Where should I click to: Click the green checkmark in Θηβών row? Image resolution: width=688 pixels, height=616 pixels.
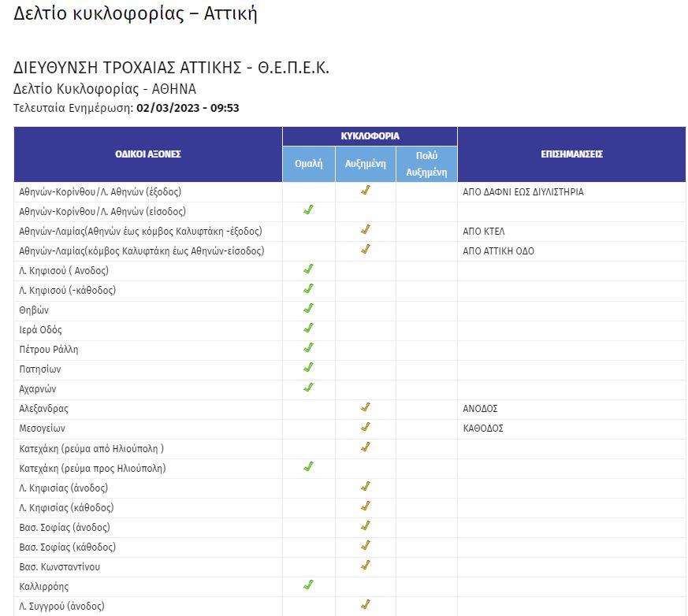[308, 309]
